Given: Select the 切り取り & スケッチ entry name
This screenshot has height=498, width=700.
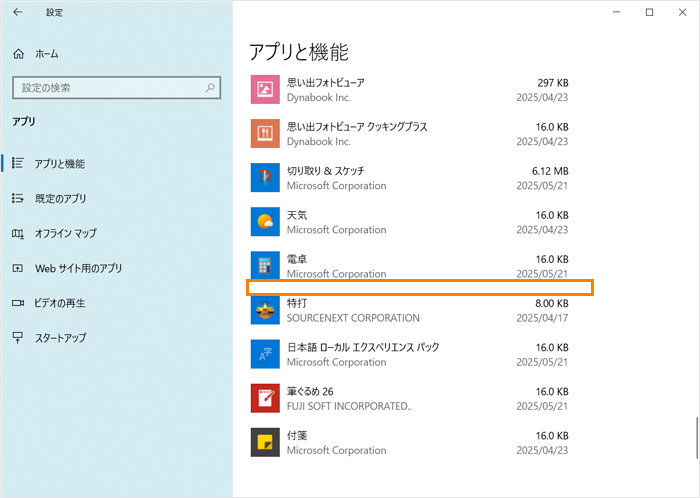Looking at the screenshot, I should tap(325, 171).
